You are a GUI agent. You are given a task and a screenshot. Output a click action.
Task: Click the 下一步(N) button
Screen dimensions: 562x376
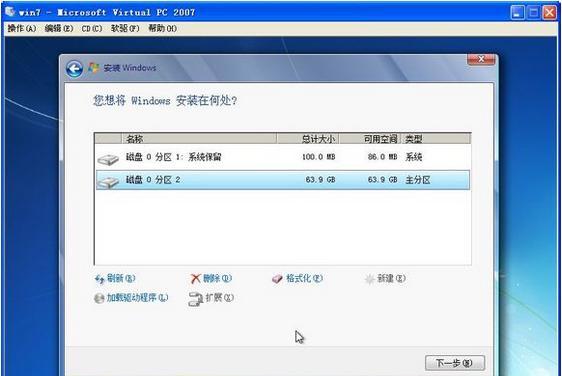pos(455,363)
